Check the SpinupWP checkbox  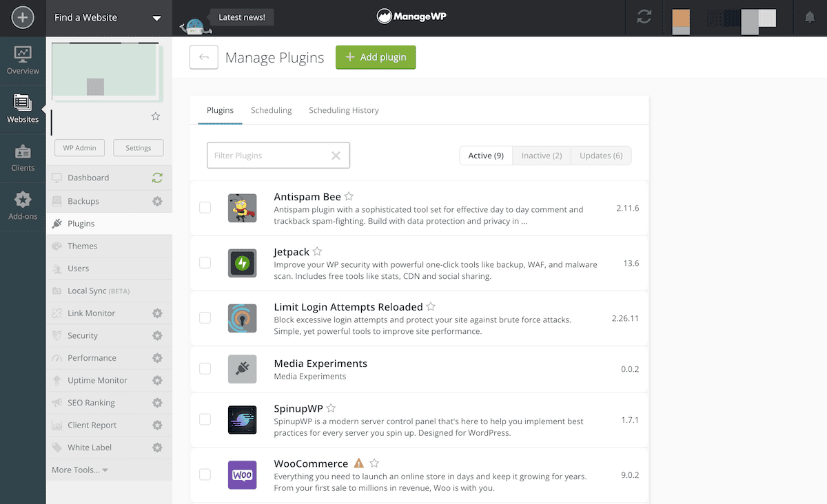pos(205,419)
